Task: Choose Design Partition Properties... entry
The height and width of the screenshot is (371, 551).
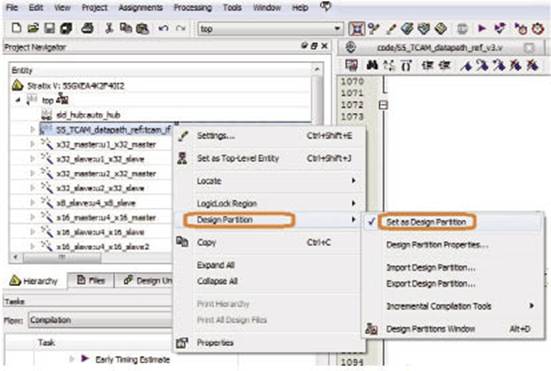Action: pyautogui.click(x=437, y=245)
